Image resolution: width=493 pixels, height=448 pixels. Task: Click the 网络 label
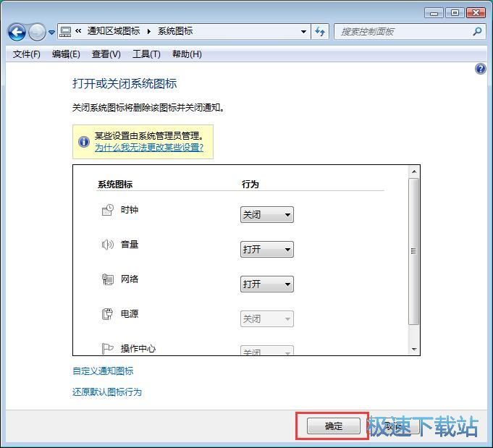[x=130, y=279]
